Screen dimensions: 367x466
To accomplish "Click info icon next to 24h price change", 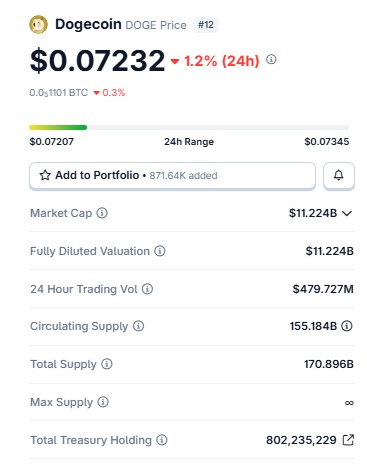I will point(271,59).
